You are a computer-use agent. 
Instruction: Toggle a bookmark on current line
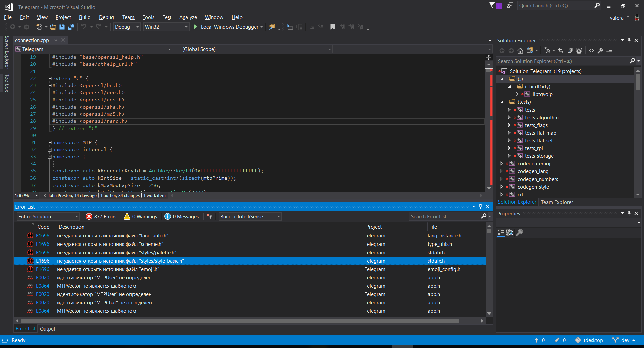tap(333, 27)
